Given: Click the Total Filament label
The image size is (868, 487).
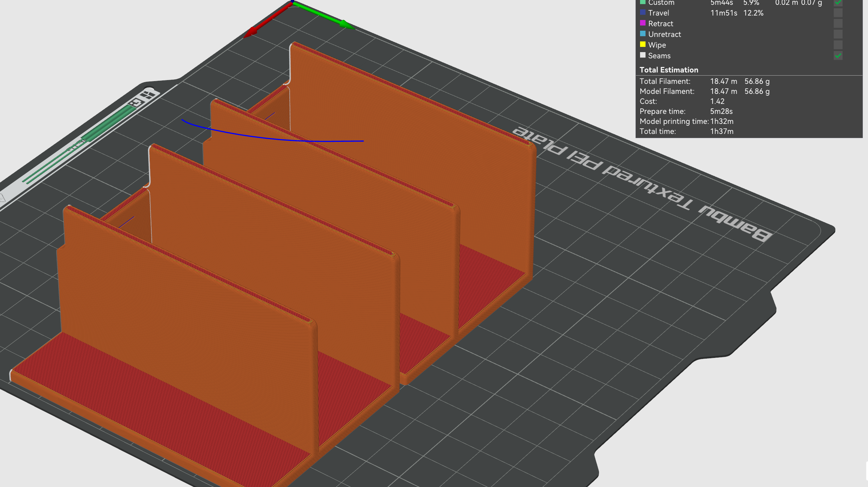Looking at the screenshot, I should (x=665, y=81).
